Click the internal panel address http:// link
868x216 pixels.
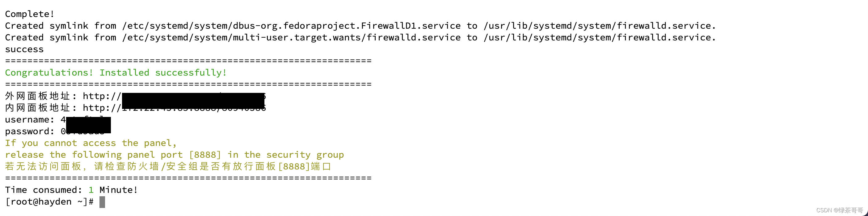(x=101, y=108)
